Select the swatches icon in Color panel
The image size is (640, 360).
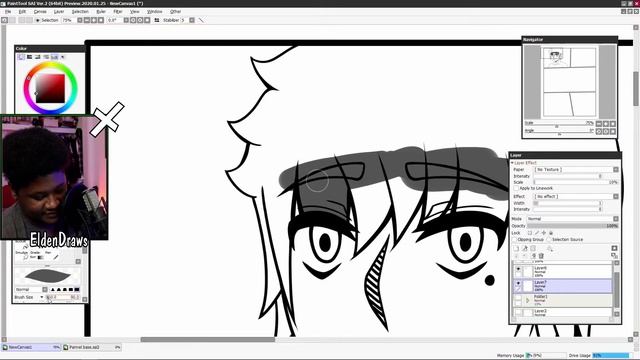(x=54, y=57)
